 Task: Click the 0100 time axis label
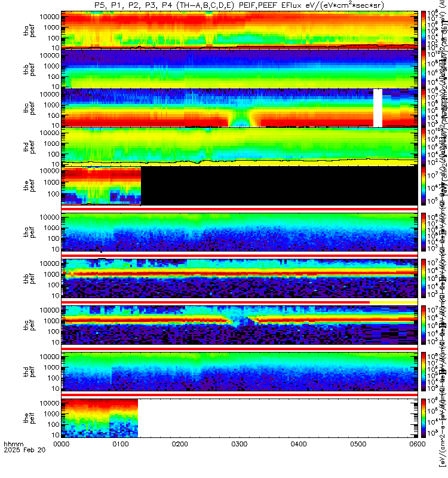(x=121, y=444)
